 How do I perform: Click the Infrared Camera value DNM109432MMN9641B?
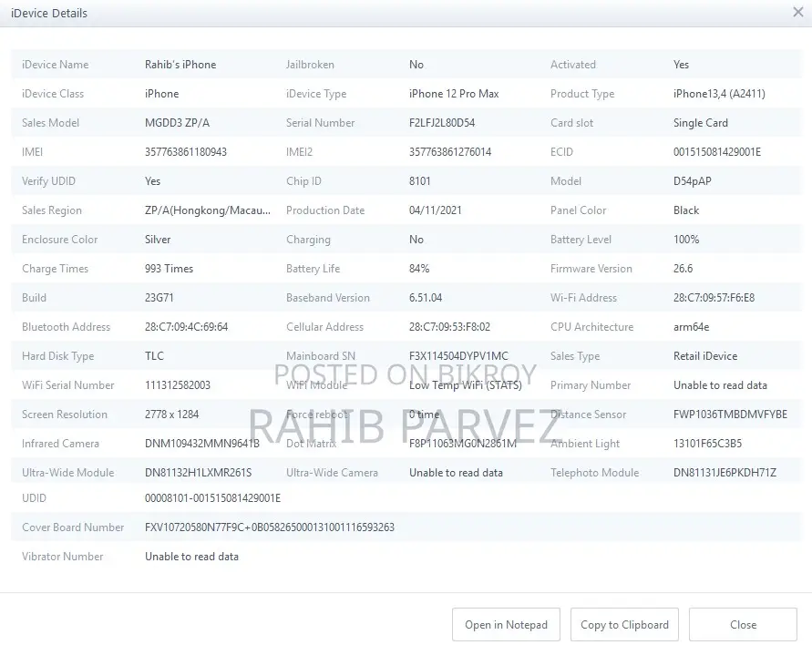(x=202, y=444)
